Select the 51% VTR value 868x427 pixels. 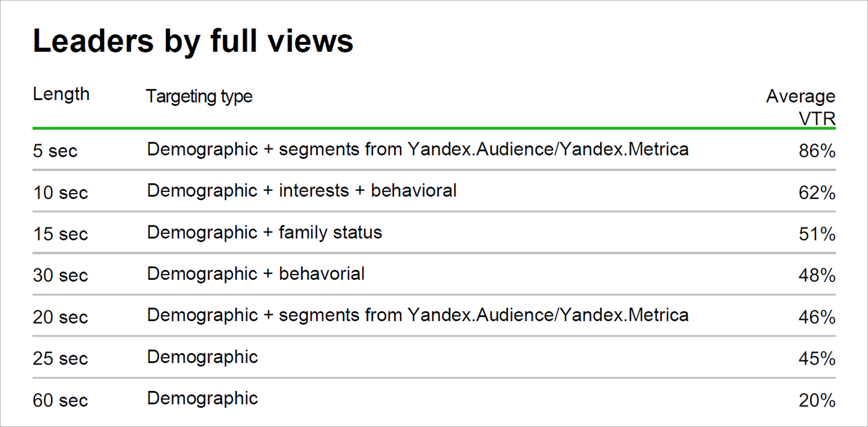[x=817, y=234]
